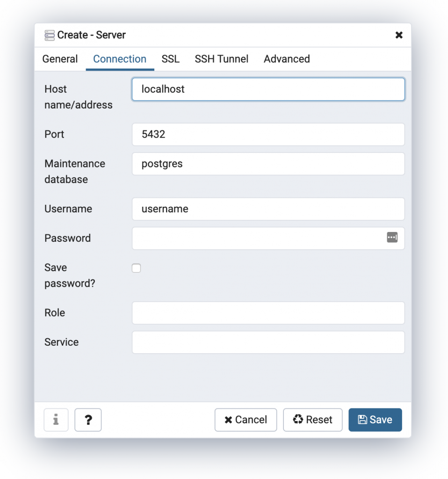Open help using the question mark icon

(88, 420)
